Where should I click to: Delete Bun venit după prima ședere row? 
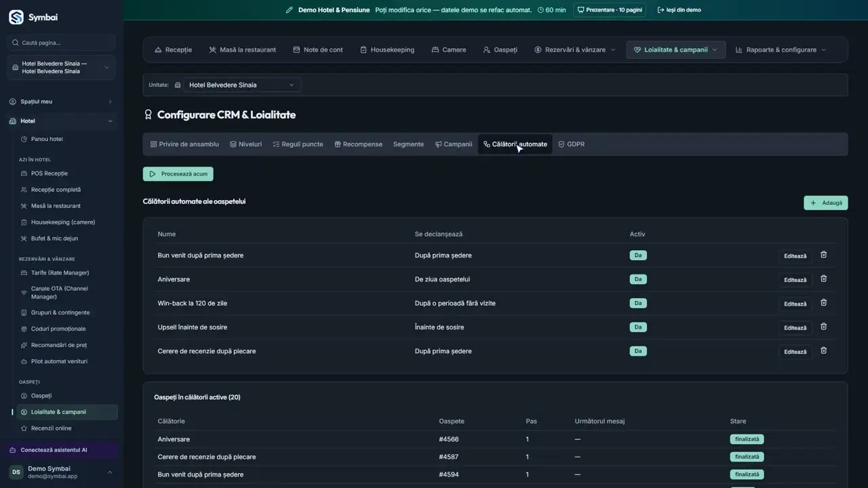(x=824, y=255)
